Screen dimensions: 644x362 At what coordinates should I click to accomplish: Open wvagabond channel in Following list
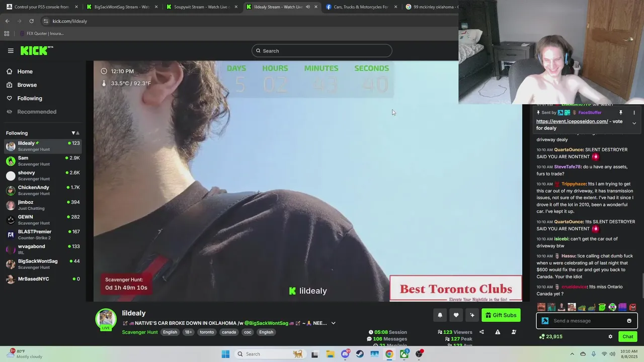coord(43,249)
